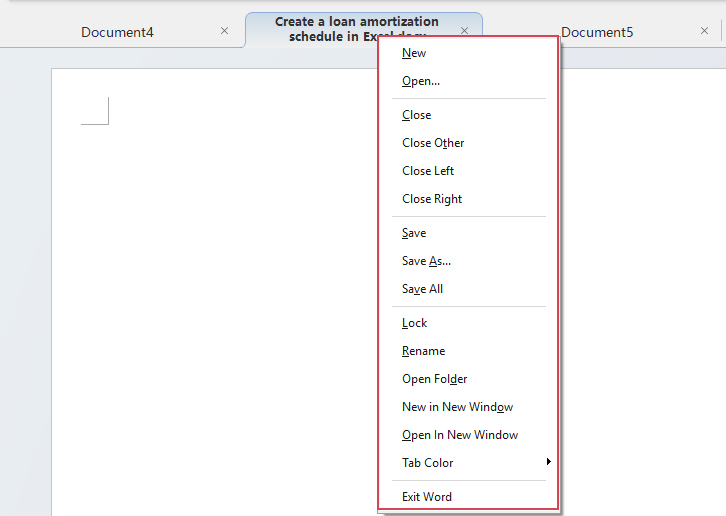Switch to the Document4 tab
Screen dimensions: 726x516
[117, 32]
